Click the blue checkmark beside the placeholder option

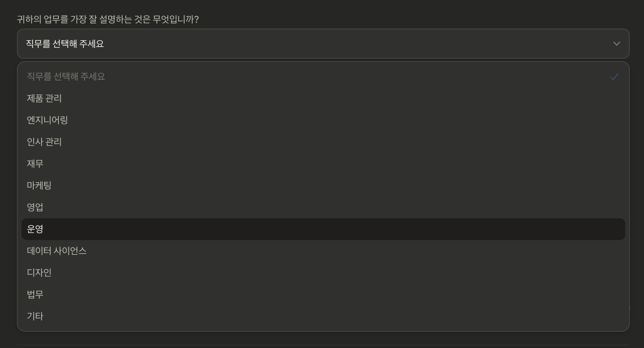click(x=614, y=77)
